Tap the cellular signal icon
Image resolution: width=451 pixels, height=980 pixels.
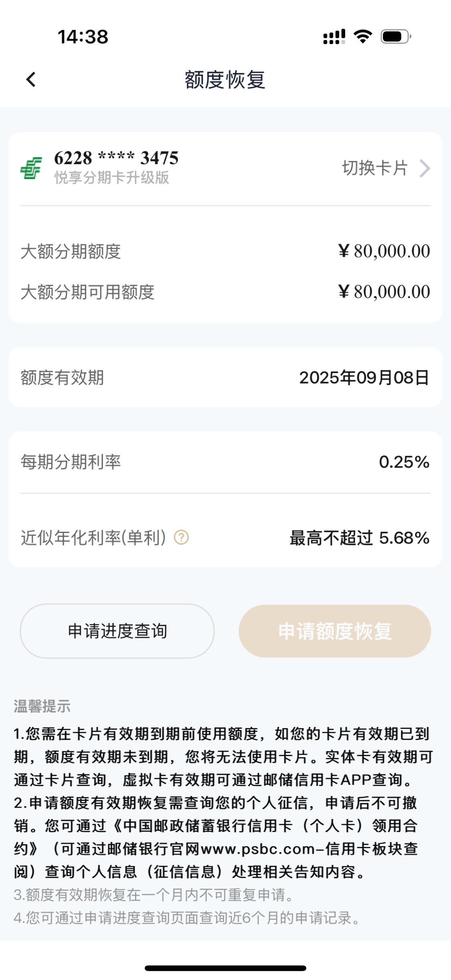[334, 37]
